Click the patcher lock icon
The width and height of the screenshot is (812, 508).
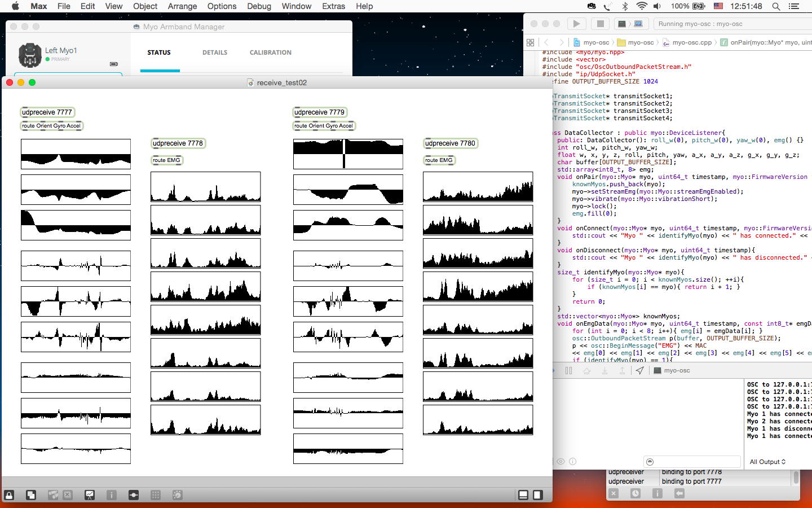[9, 495]
